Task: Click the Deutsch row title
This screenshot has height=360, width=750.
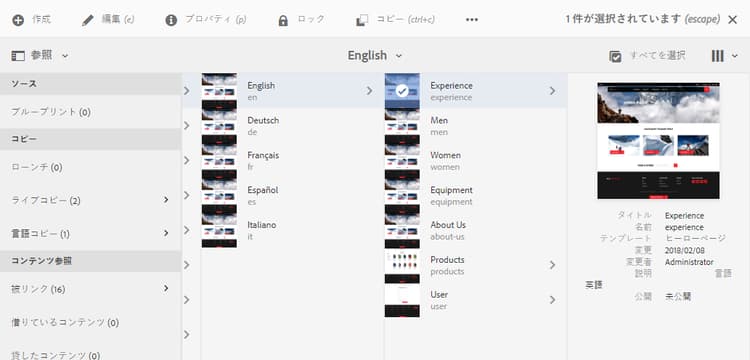Action: pos(263,120)
